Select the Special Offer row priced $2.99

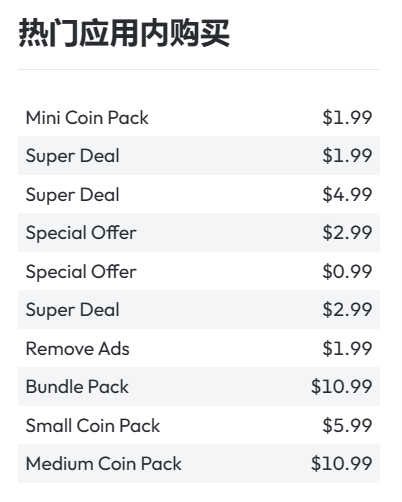point(199,233)
